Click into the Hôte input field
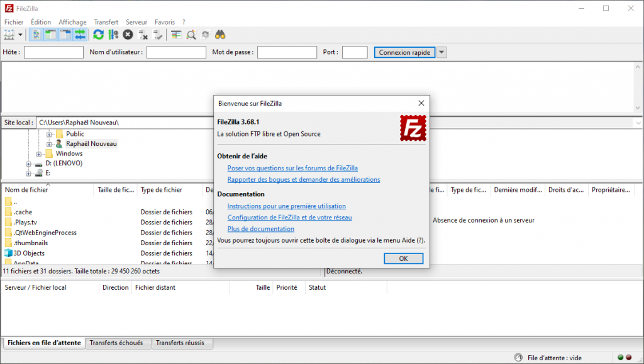644x364 pixels. (x=53, y=52)
